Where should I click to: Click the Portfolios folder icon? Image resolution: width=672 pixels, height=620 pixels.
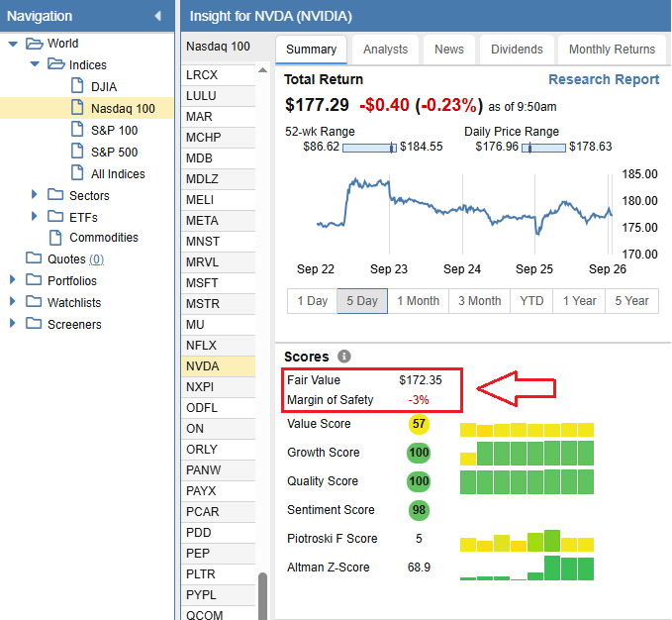tap(34, 281)
